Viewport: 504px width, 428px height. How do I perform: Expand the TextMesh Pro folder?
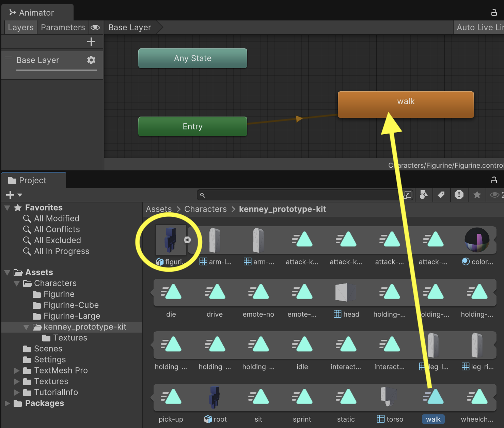tap(17, 370)
